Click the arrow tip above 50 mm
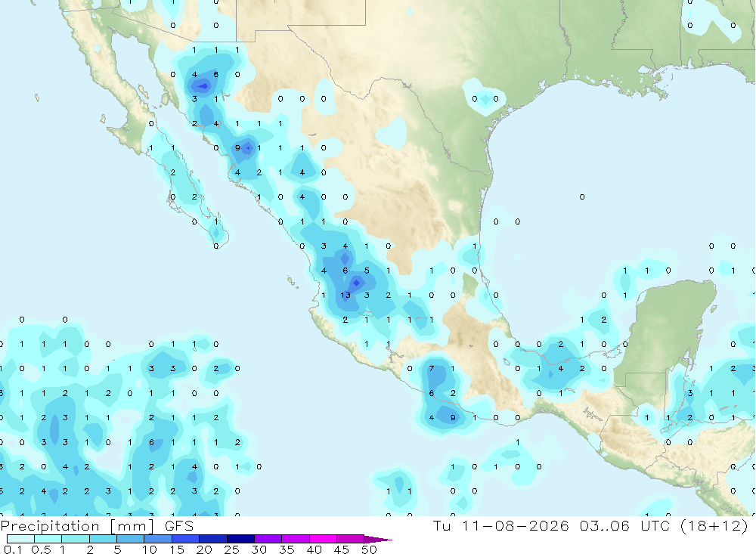This screenshot has width=756, height=554. (x=378, y=540)
